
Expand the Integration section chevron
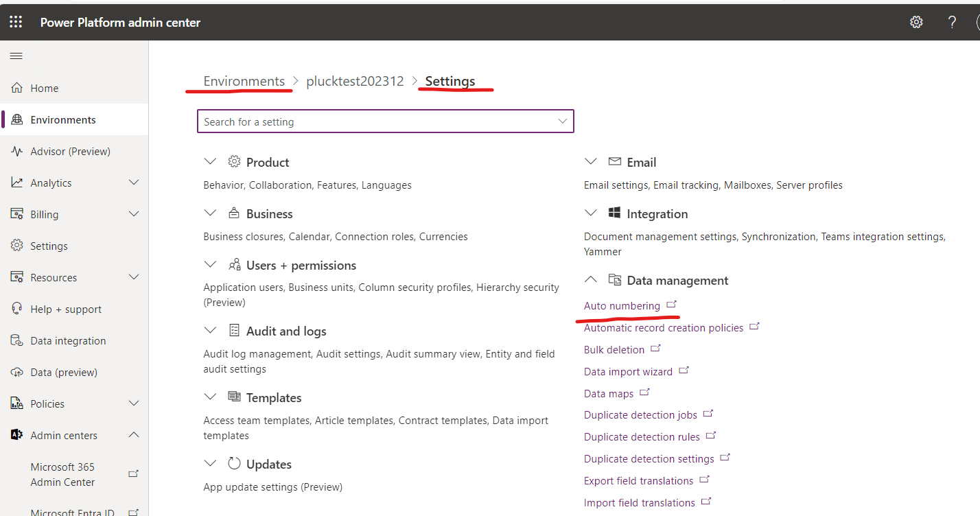(x=590, y=213)
